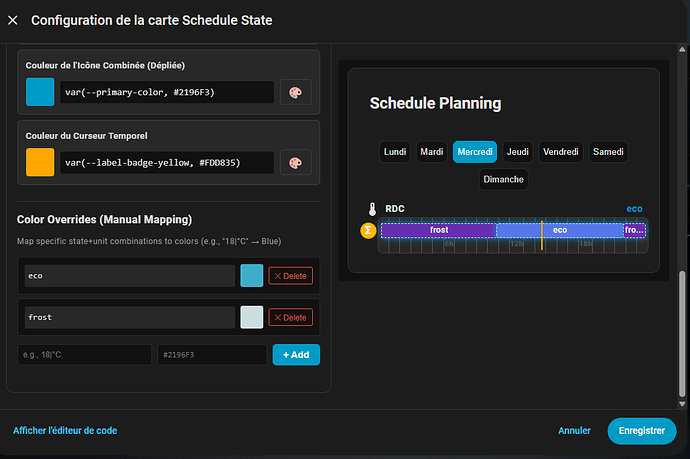Screen dimensions: 690x459
Task: Click the state and unit input field
Action: click(x=85, y=355)
